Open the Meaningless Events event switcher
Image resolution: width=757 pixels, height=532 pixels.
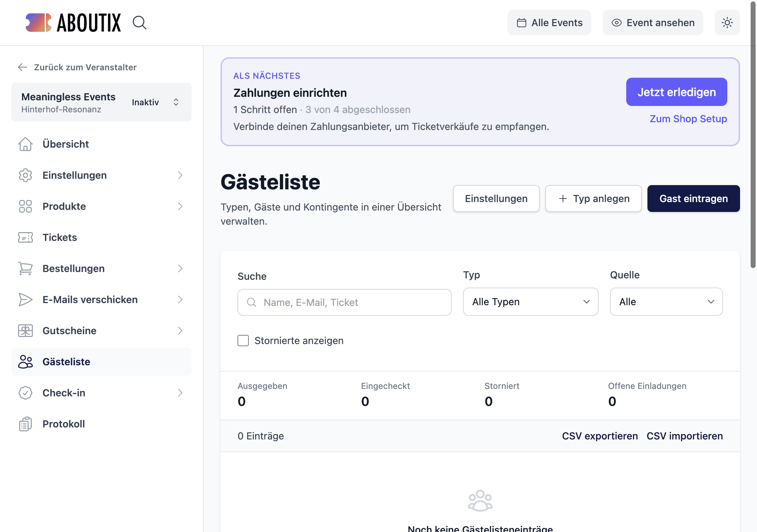point(101,102)
